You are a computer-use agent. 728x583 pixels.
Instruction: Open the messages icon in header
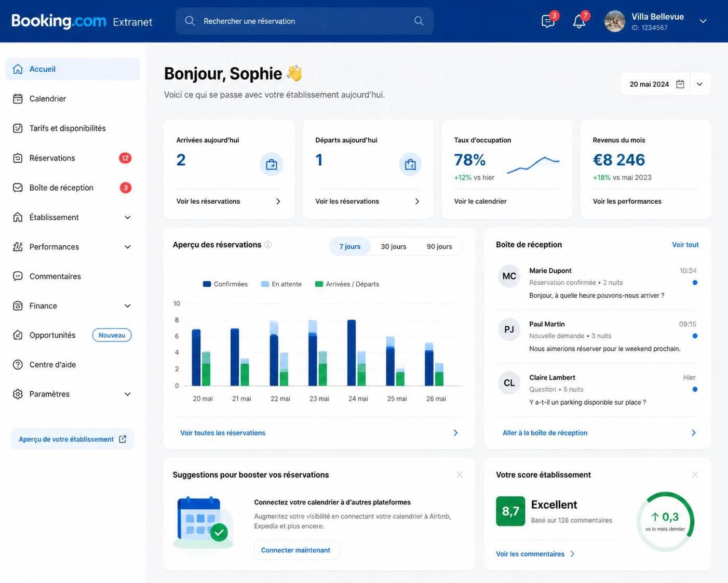click(548, 21)
